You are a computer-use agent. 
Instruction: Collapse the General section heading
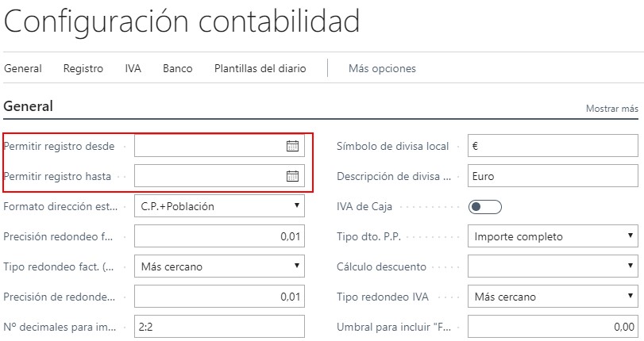click(x=29, y=106)
